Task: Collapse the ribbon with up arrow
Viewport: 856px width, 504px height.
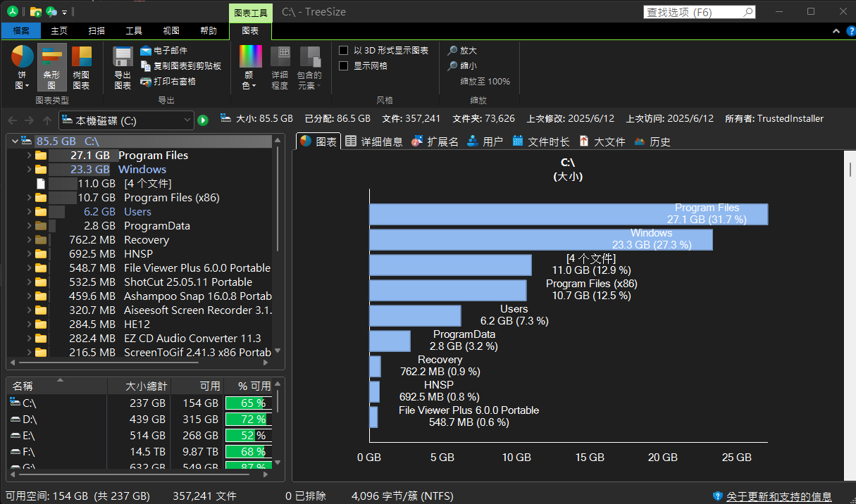Action: [835, 31]
